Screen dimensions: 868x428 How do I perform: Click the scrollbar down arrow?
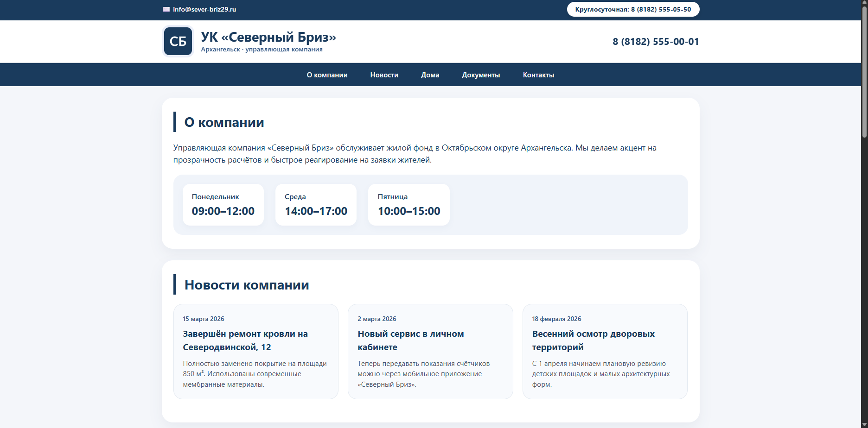864,424
